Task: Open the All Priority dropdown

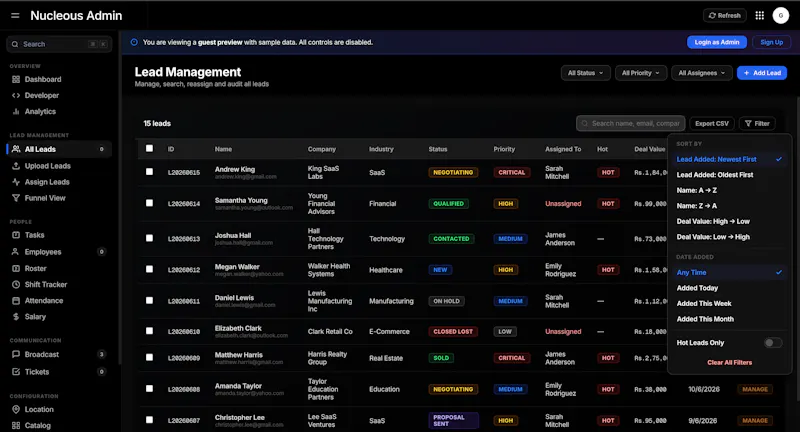Action: (x=640, y=73)
